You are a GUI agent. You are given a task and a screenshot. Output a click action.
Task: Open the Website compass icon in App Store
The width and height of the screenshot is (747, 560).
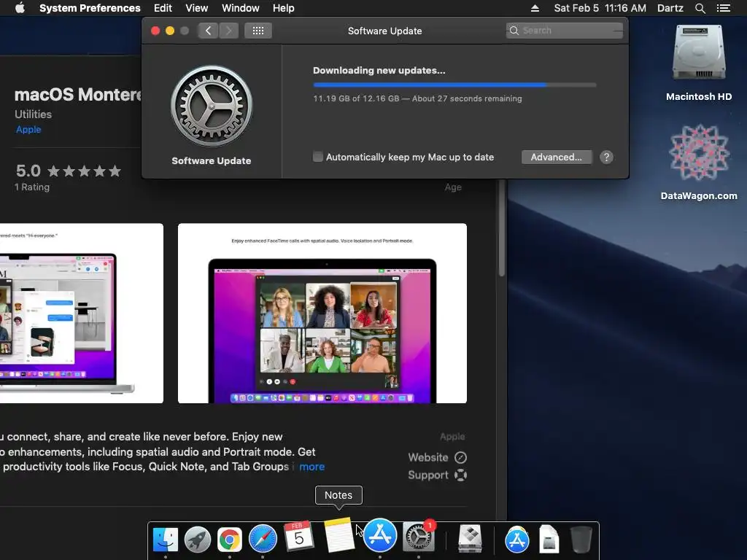[461, 458]
